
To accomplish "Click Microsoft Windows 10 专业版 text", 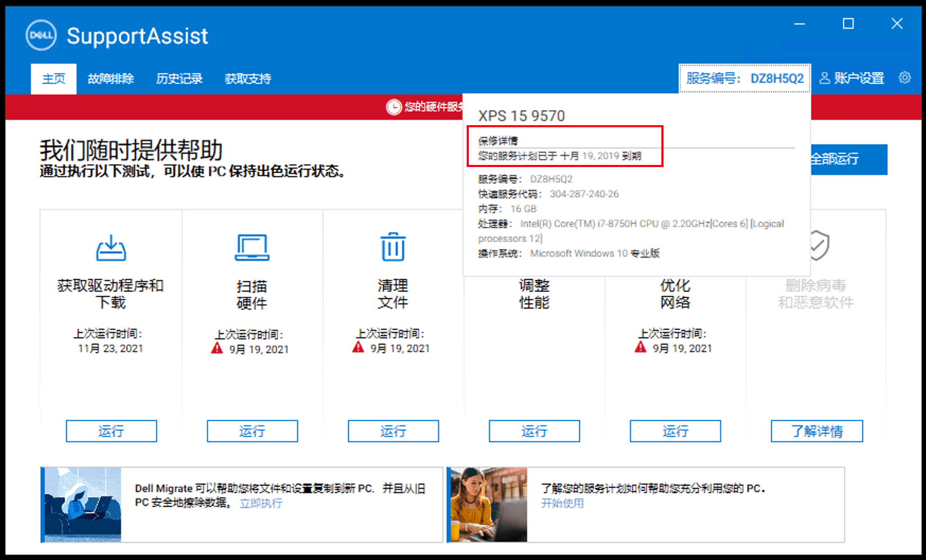I will pyautogui.click(x=595, y=253).
